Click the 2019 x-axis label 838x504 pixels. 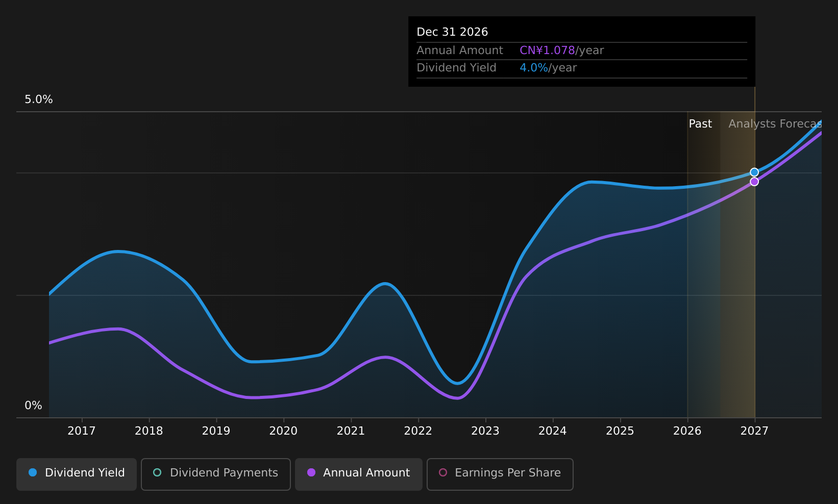tap(216, 431)
